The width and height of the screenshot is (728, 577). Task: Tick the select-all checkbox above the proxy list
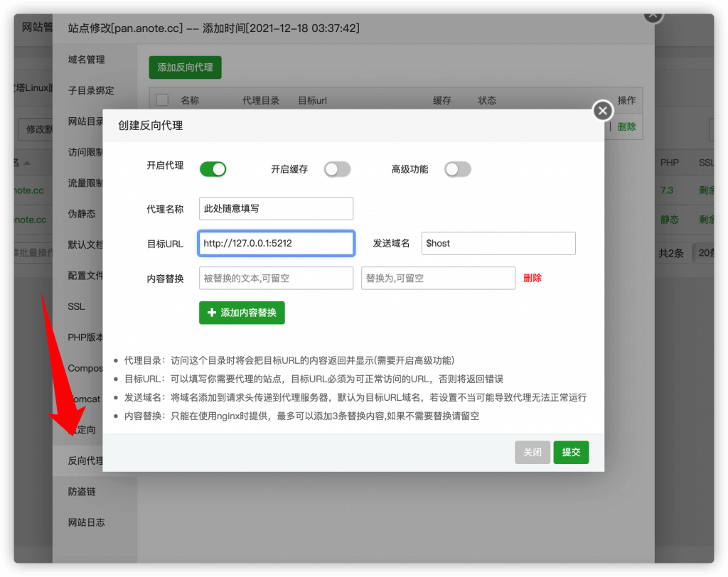pos(161,100)
